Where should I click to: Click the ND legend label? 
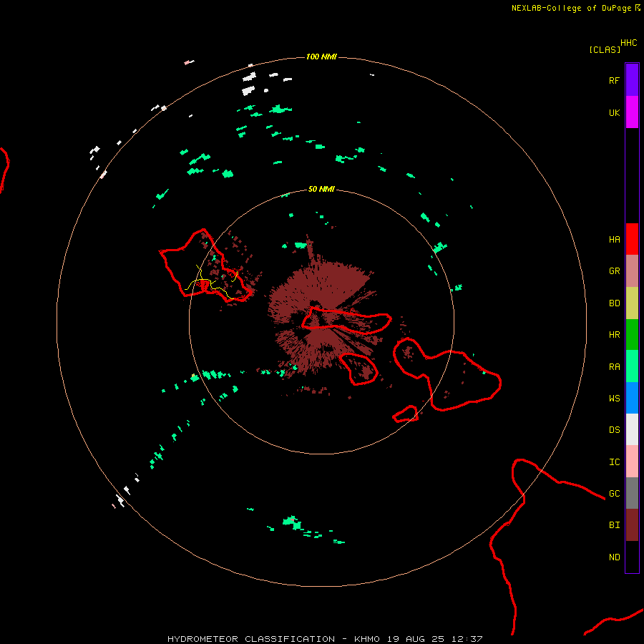pos(614,557)
